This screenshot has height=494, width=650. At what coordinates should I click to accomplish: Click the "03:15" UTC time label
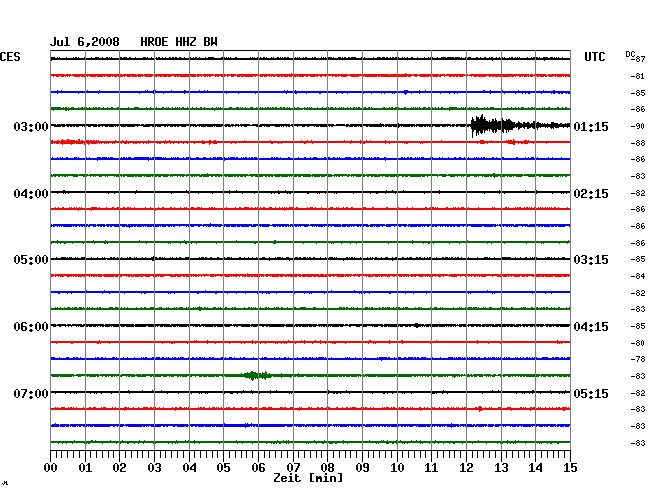click(591, 260)
